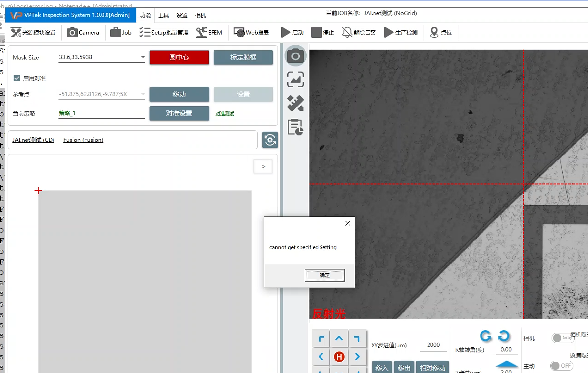Image resolution: width=588 pixels, height=373 pixels.
Task: Open the Web报表 report tool
Action: pyautogui.click(x=251, y=33)
